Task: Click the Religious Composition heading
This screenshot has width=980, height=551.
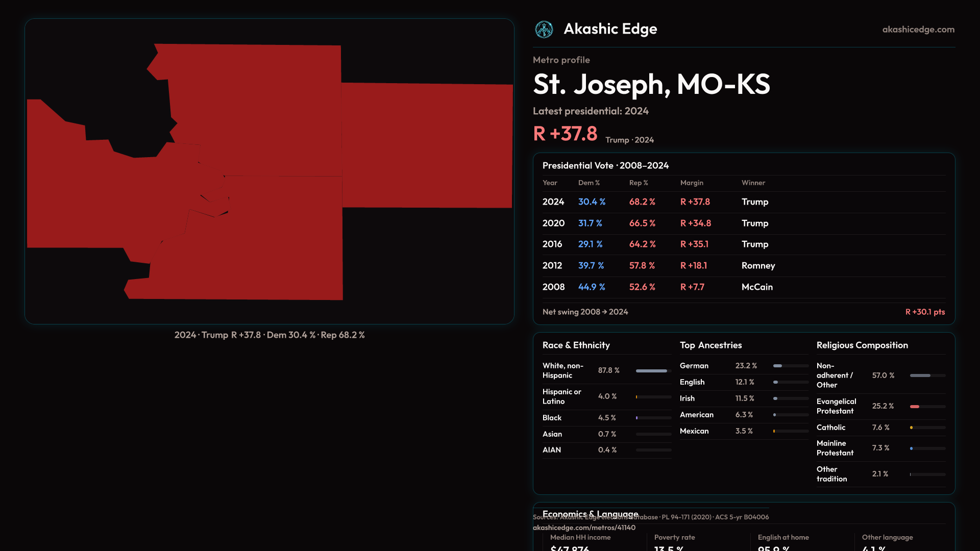Action: pyautogui.click(x=862, y=345)
